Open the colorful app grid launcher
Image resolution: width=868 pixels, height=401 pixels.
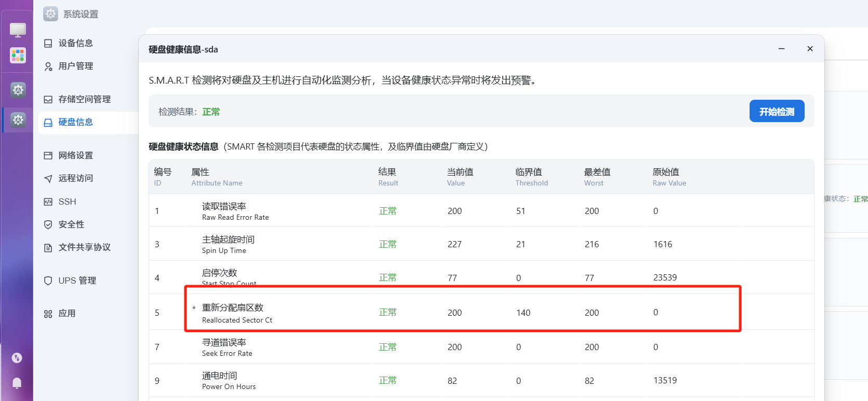pos(18,55)
